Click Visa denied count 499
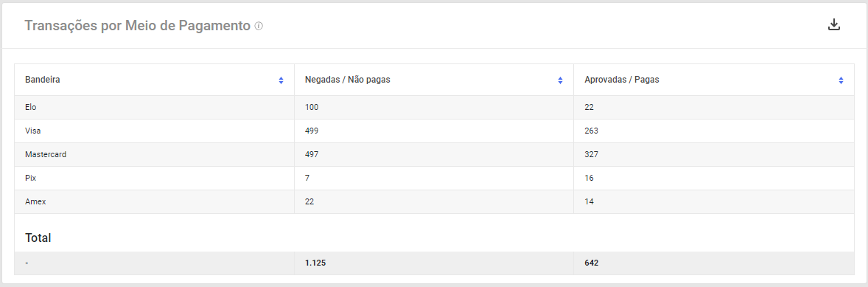This screenshot has height=287, width=868. click(x=312, y=131)
